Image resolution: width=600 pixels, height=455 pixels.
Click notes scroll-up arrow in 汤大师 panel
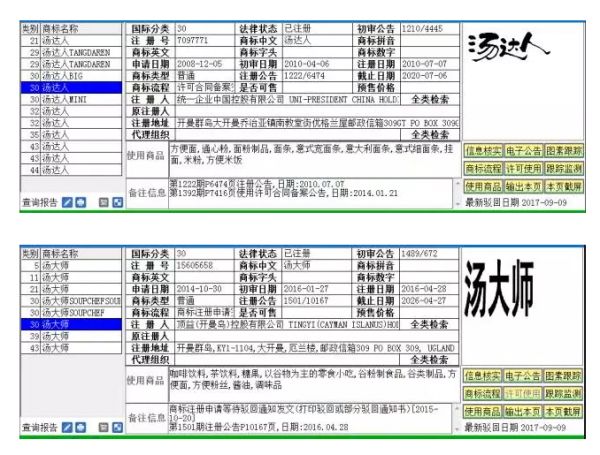point(457,408)
